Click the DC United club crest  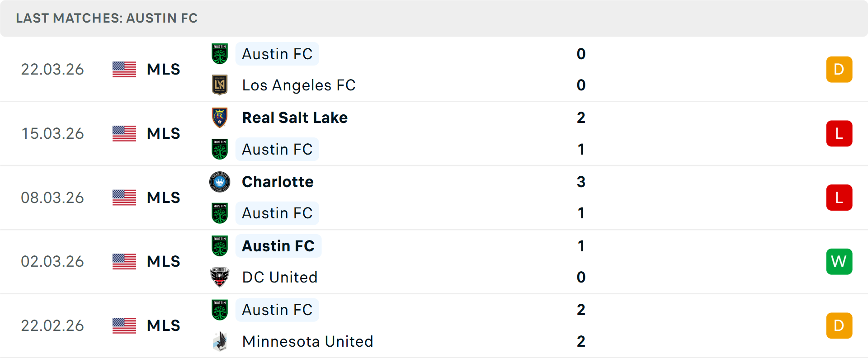[x=220, y=277]
